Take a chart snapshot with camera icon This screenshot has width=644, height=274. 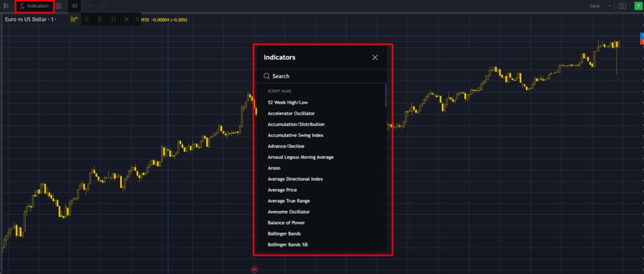pos(622,6)
